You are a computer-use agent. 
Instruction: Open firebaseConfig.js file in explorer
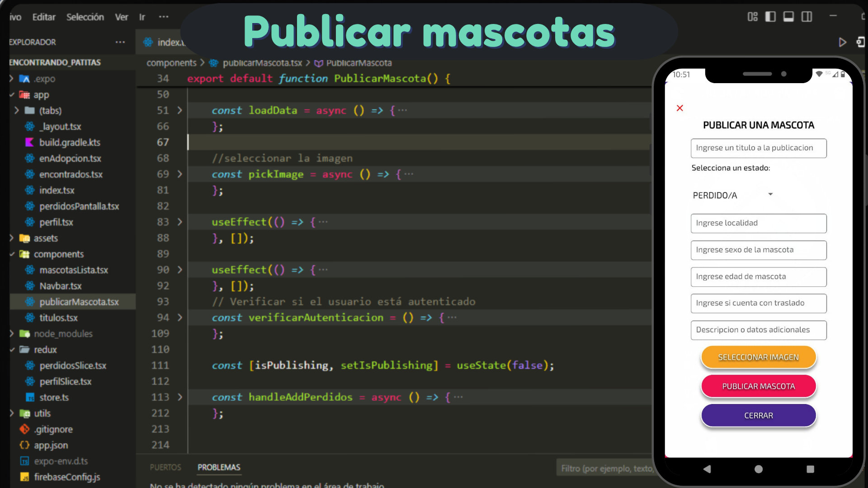[67, 477]
